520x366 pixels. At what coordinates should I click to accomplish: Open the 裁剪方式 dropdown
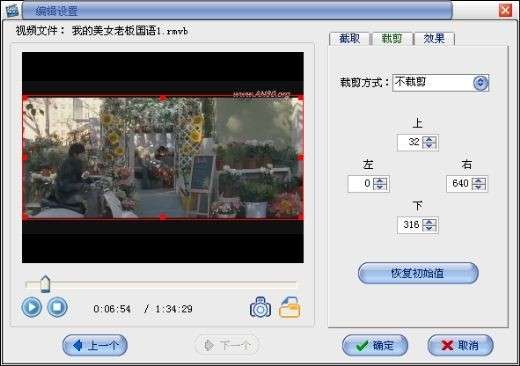[x=480, y=83]
